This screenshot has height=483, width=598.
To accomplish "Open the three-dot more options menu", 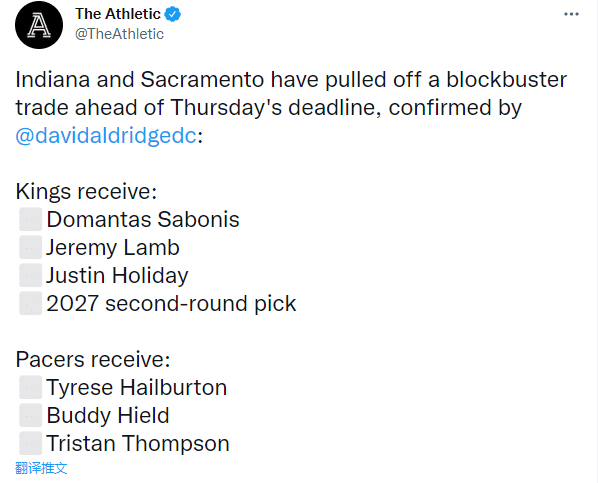I will 571,14.
